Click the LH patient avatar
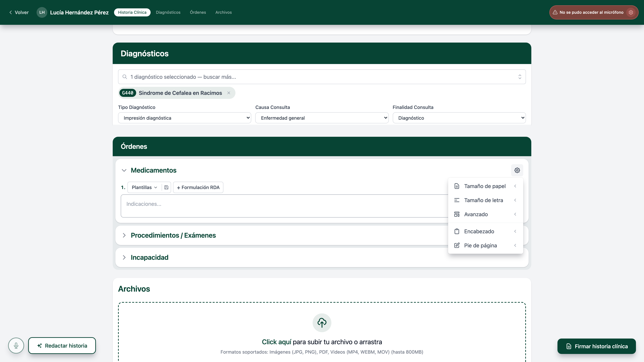The image size is (644, 362). point(42,12)
